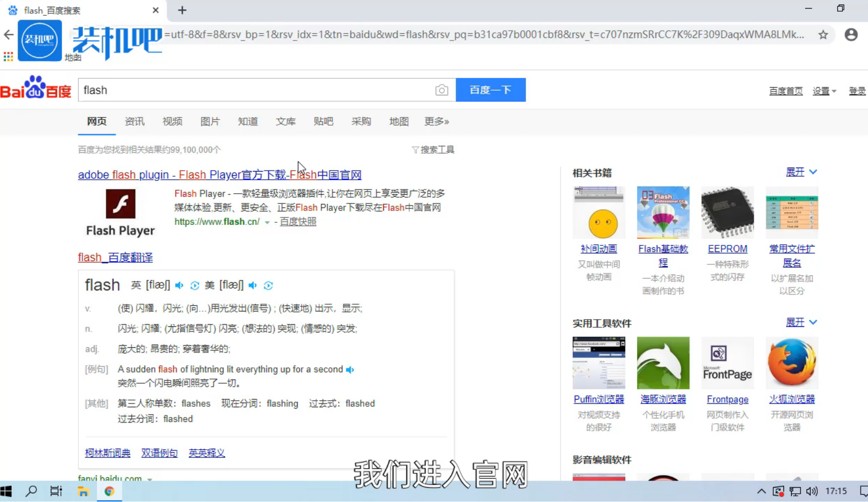Viewport: 868px width, 502px height.
Task: Play the example sentence audio
Action: (x=350, y=370)
